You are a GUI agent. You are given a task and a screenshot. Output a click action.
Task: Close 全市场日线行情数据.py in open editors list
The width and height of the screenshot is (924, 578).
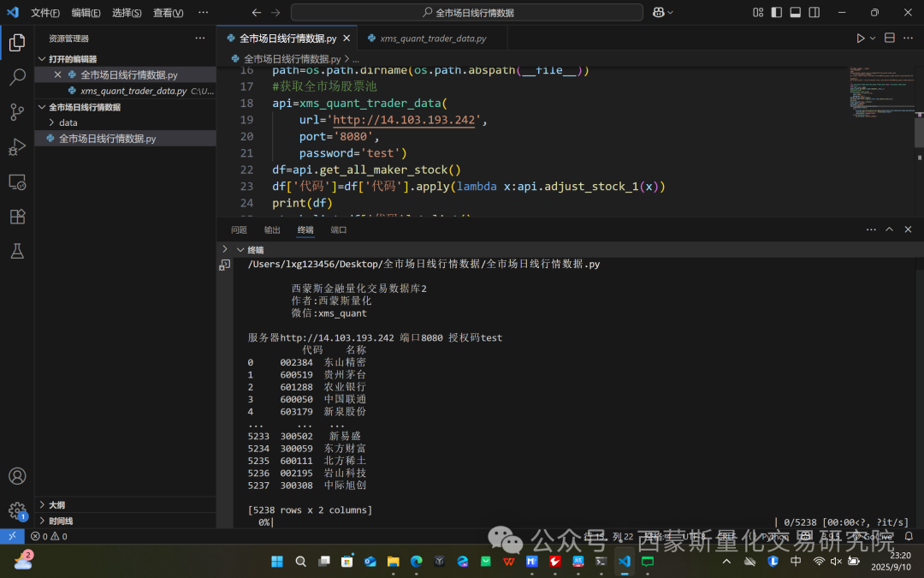point(57,74)
